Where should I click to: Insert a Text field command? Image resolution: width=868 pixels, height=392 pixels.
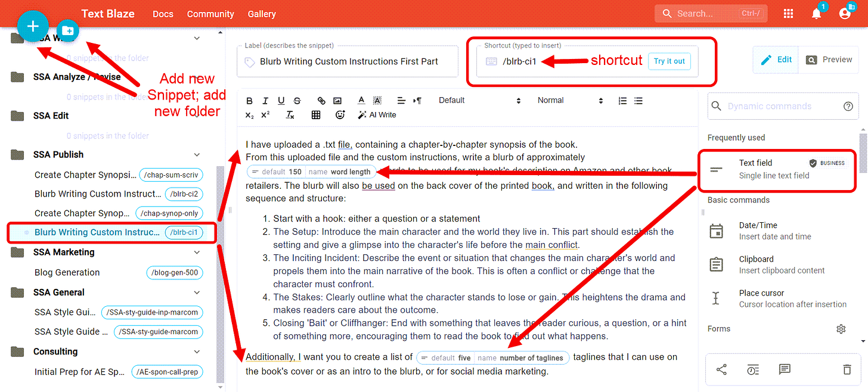777,169
